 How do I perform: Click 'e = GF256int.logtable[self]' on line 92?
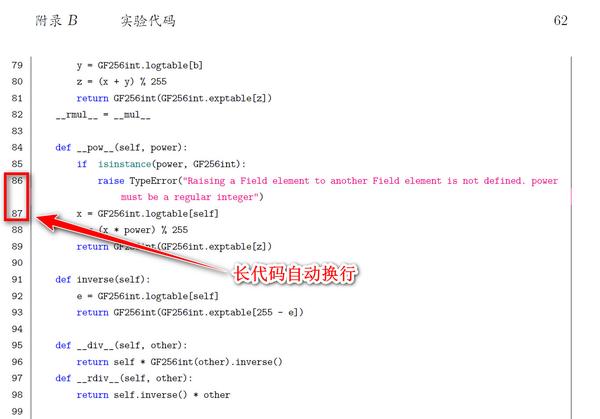148,296
